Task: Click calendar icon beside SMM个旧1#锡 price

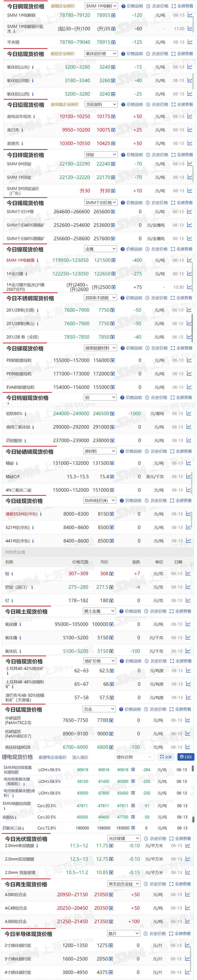Action: tap(113, 212)
